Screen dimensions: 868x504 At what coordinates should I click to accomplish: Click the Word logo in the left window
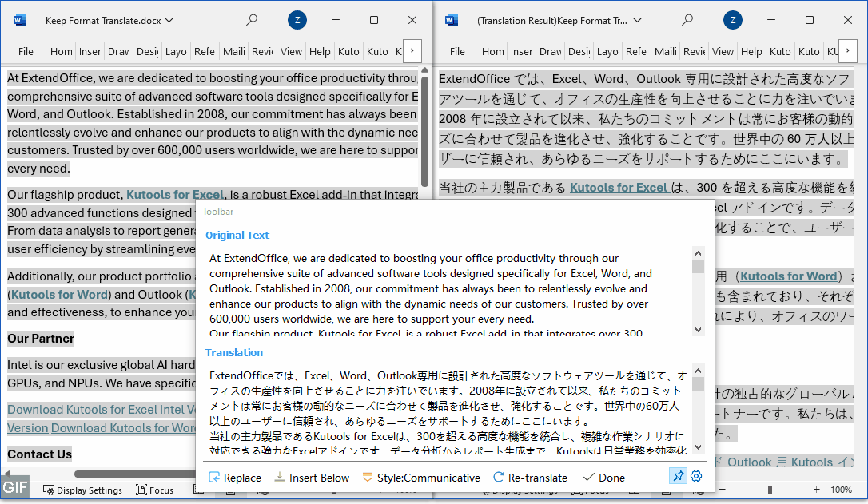click(19, 21)
